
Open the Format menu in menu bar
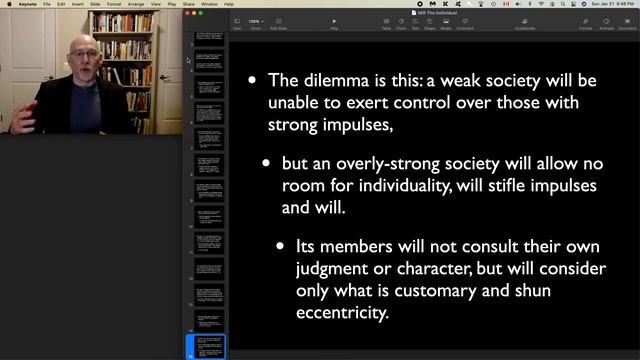pyautogui.click(x=114, y=4)
